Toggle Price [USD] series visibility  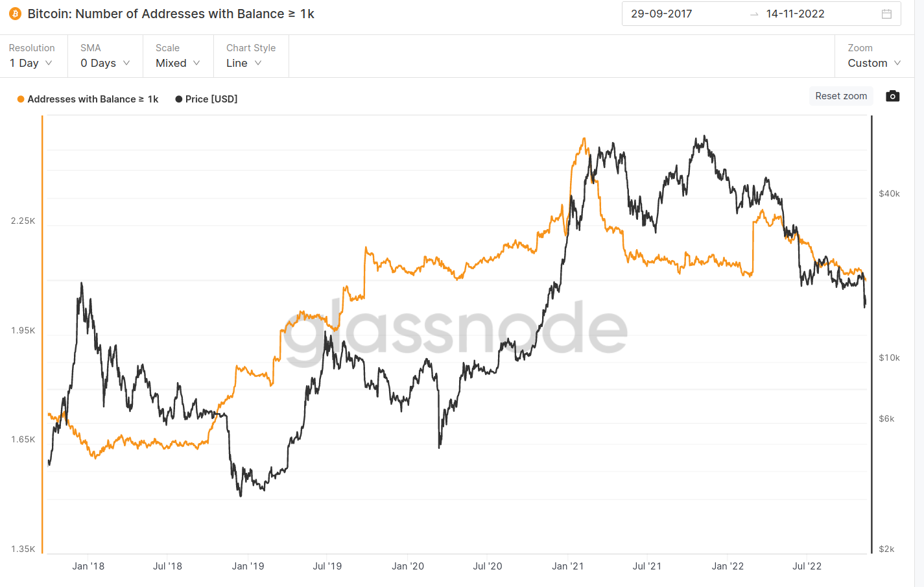coord(211,99)
